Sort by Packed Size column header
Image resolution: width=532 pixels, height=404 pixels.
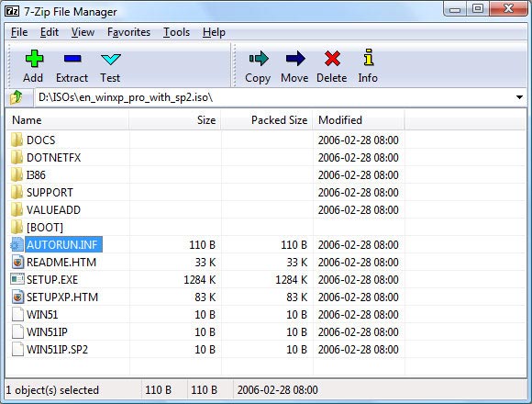point(267,120)
